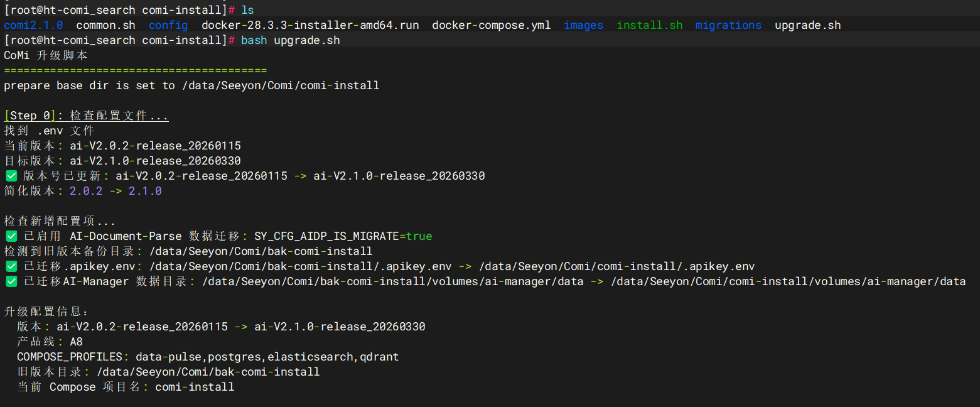The width and height of the screenshot is (980, 407).
Task: Click the docker-compose.yml file name
Action: click(492, 25)
